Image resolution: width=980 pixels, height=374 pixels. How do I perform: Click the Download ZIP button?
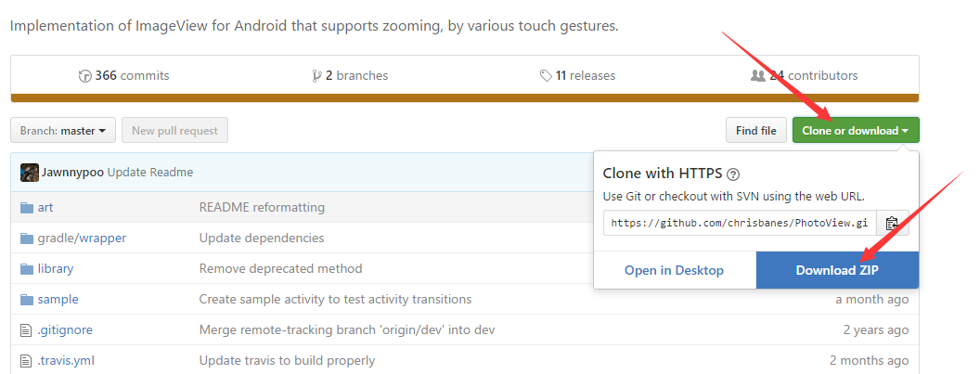coord(838,270)
